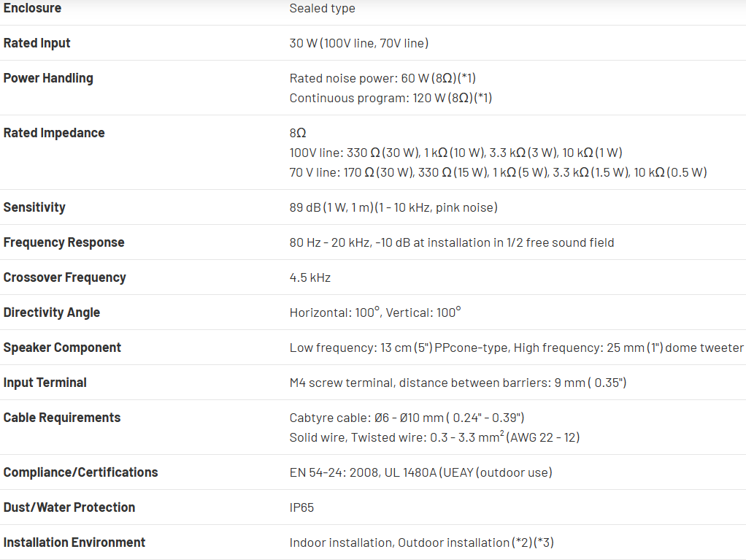Click the Power Handling heading
Image resolution: width=746 pixels, height=560 pixels.
click(48, 78)
